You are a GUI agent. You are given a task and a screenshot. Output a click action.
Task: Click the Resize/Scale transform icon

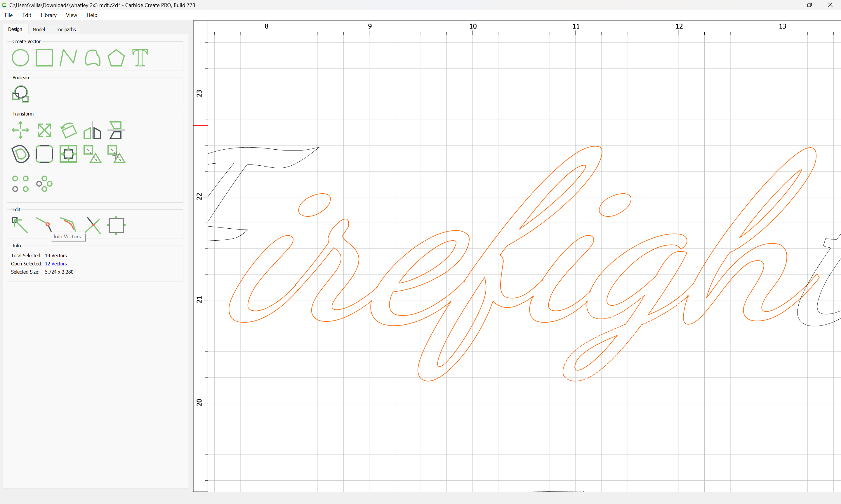[x=44, y=130]
